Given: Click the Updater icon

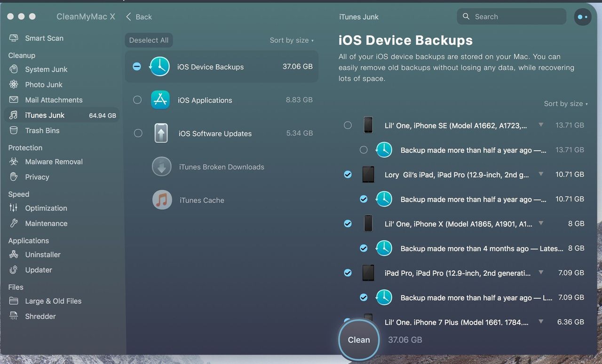Looking at the screenshot, I should tap(14, 270).
